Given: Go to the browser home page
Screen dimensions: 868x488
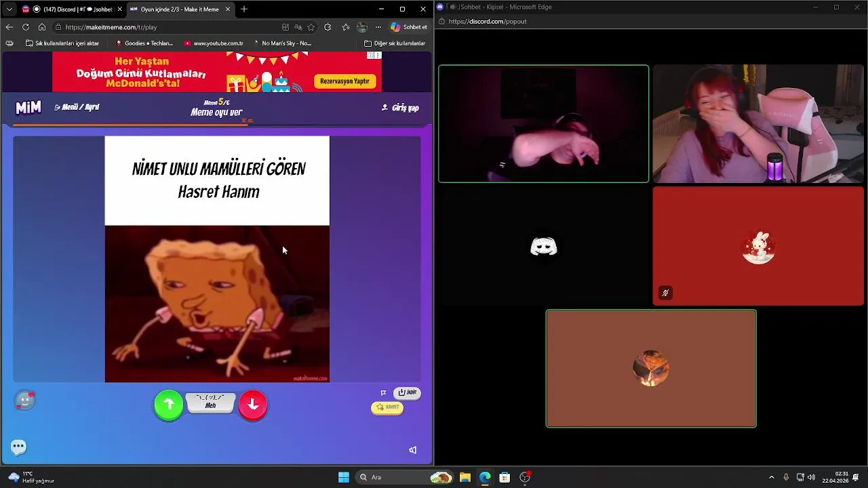Looking at the screenshot, I should coord(41,27).
